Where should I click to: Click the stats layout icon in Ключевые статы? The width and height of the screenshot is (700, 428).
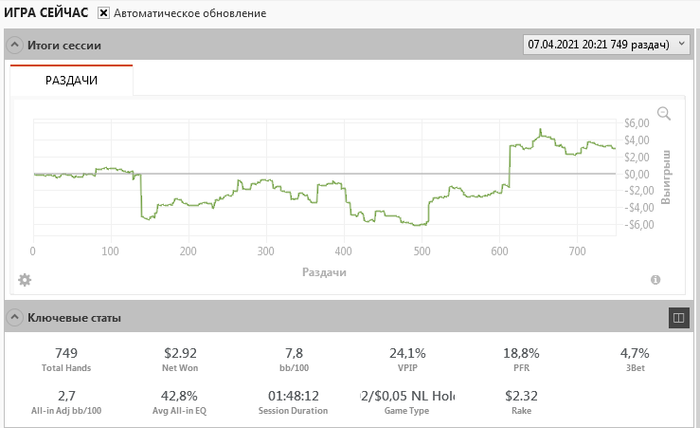679,318
